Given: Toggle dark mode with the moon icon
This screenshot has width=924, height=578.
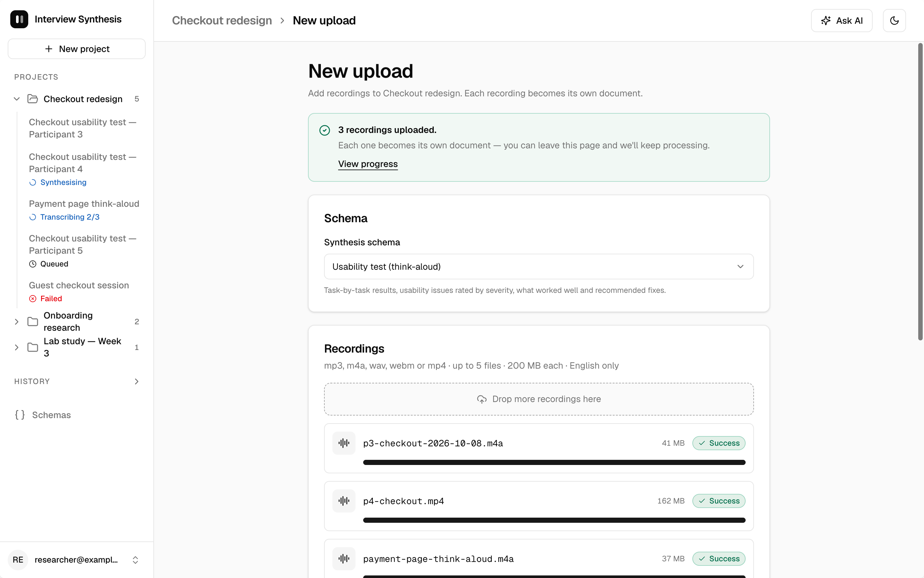Looking at the screenshot, I should click(x=894, y=21).
